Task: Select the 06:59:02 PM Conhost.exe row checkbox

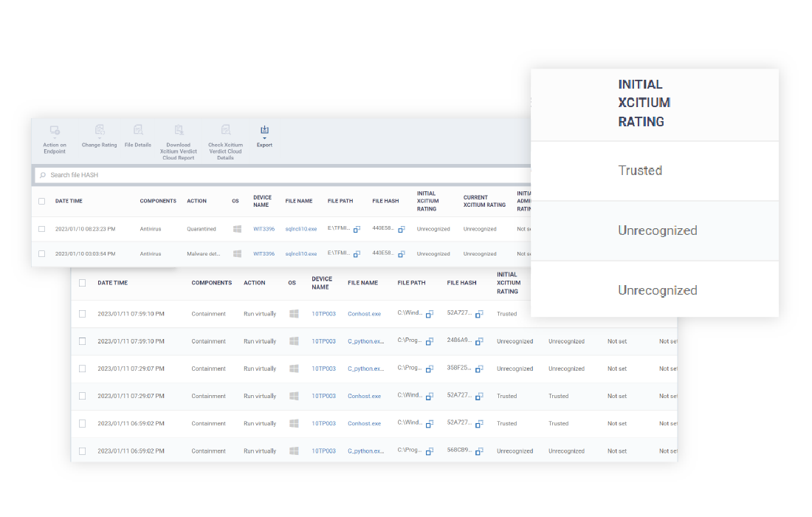Action: [x=83, y=424]
